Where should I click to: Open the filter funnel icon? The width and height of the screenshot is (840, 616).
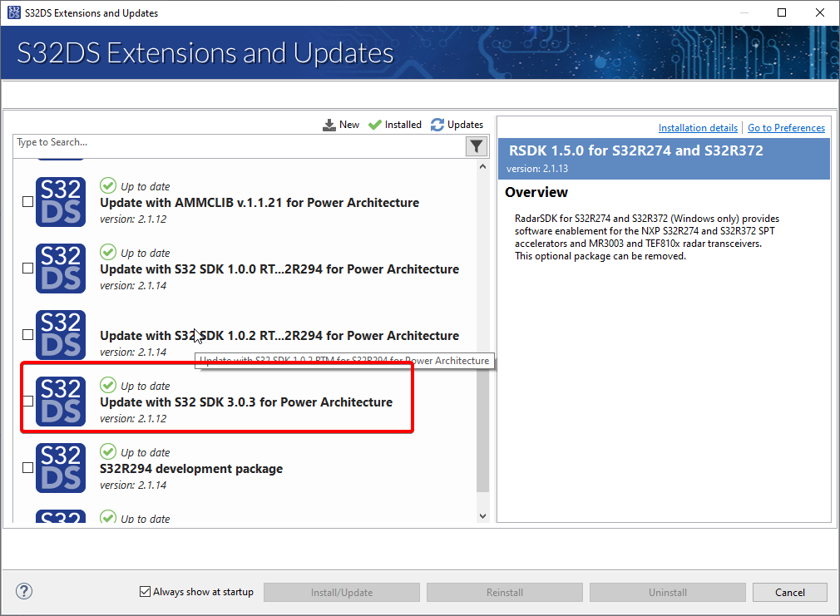(476, 145)
